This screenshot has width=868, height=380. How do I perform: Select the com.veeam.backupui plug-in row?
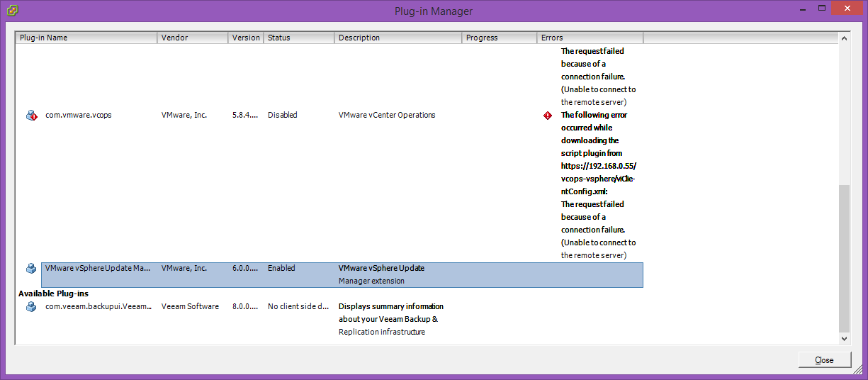coord(97,307)
